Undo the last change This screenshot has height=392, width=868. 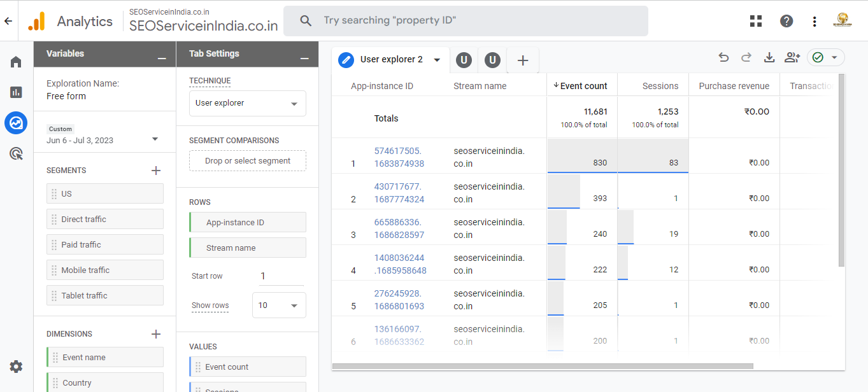723,58
